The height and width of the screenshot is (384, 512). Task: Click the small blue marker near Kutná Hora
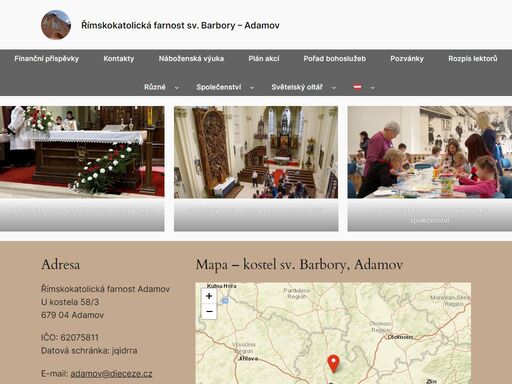(x=225, y=301)
